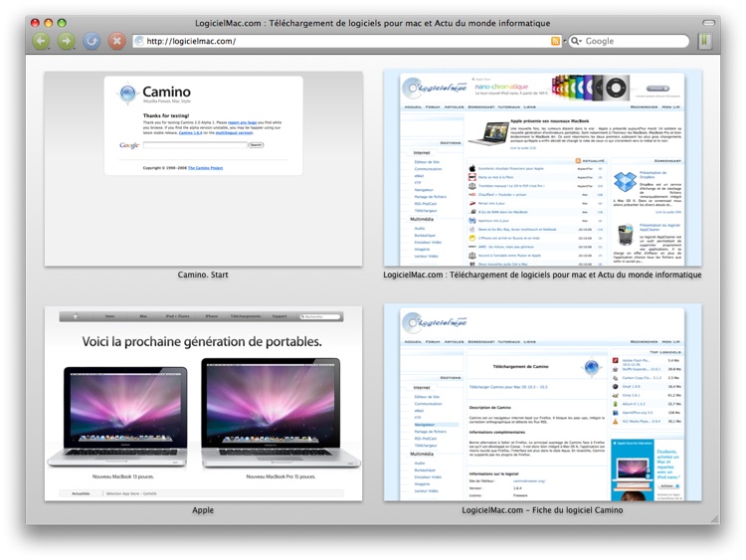Click the site icon beside the URL
Viewport: 746px width, 560px height.
[x=139, y=41]
